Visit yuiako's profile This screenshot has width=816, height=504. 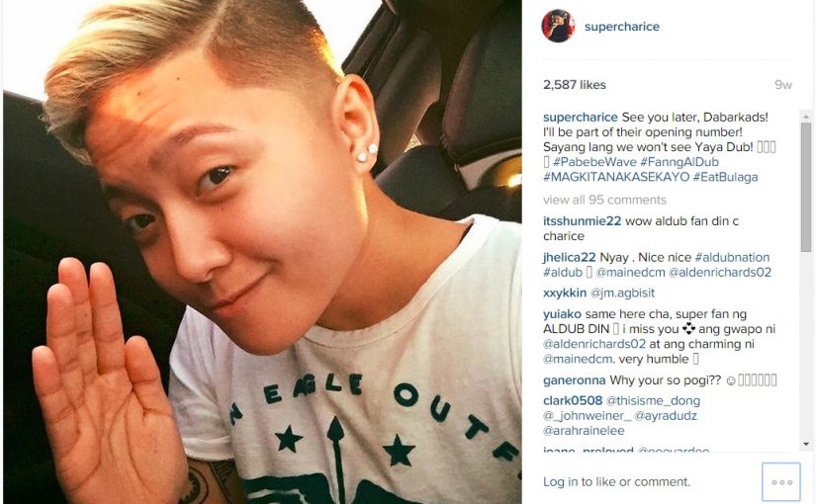click(562, 314)
